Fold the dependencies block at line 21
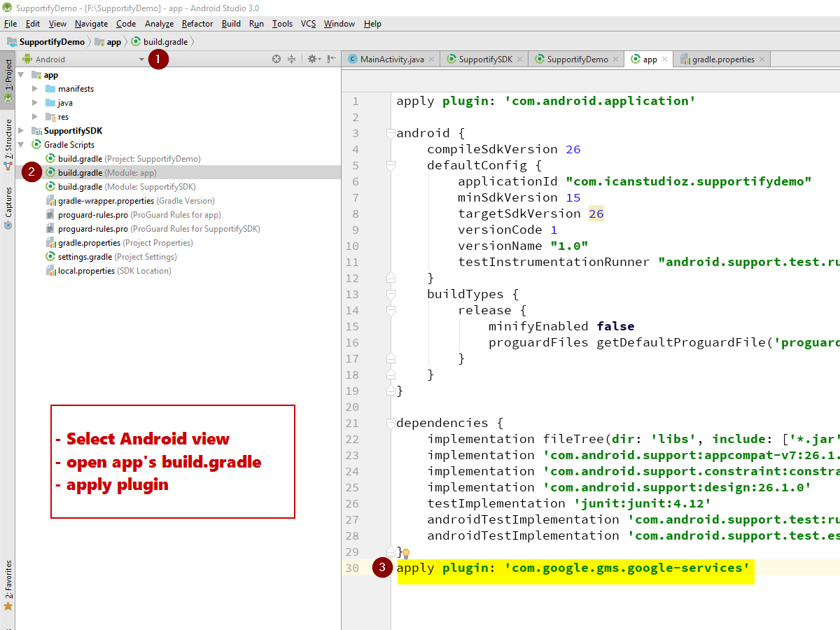 click(391, 423)
